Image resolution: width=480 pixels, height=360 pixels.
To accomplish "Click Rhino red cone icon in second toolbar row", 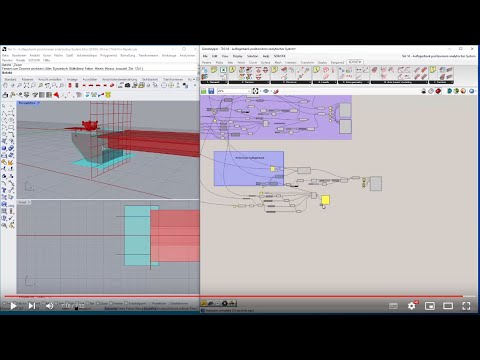I will point(57,95).
